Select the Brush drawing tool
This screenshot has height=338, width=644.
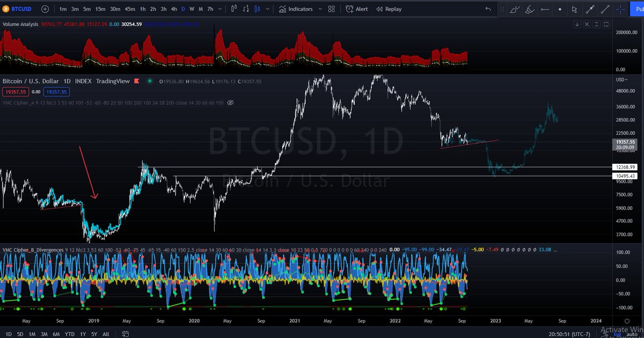pyautogui.click(x=515, y=9)
